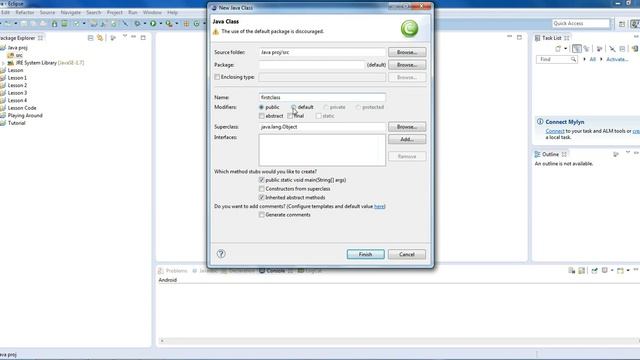This screenshot has height=360, width=640.
Task: Check the Enclosing type checkbox
Action: pyautogui.click(x=217, y=77)
